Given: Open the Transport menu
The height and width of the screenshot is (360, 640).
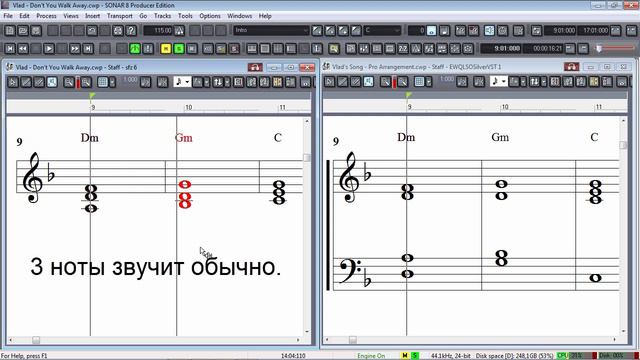Looking at the screenshot, I should (x=120, y=16).
